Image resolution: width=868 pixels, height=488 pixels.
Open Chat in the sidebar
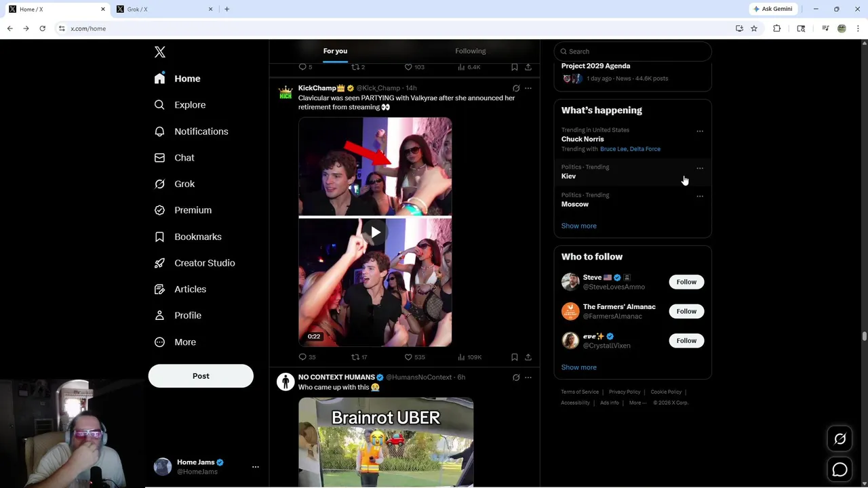[x=174, y=158]
